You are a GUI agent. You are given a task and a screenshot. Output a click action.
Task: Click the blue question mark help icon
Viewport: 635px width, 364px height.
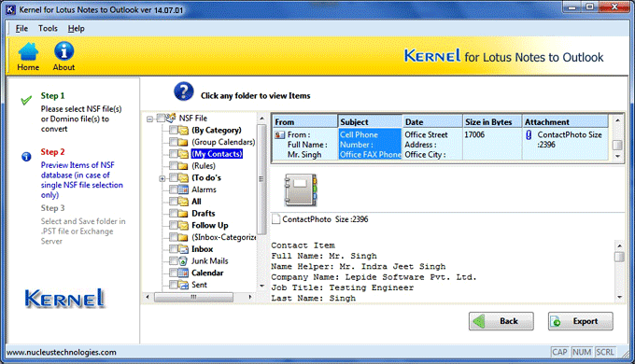coord(183,91)
